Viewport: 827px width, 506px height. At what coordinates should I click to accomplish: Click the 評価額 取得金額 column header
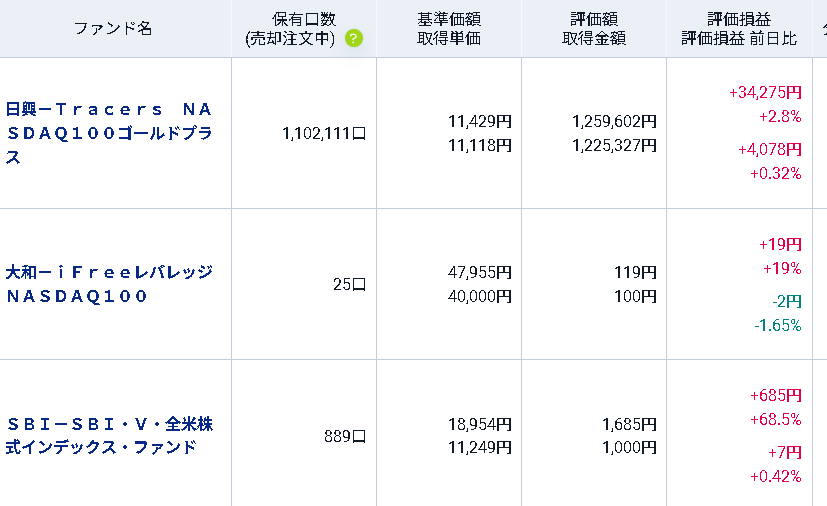(594, 28)
